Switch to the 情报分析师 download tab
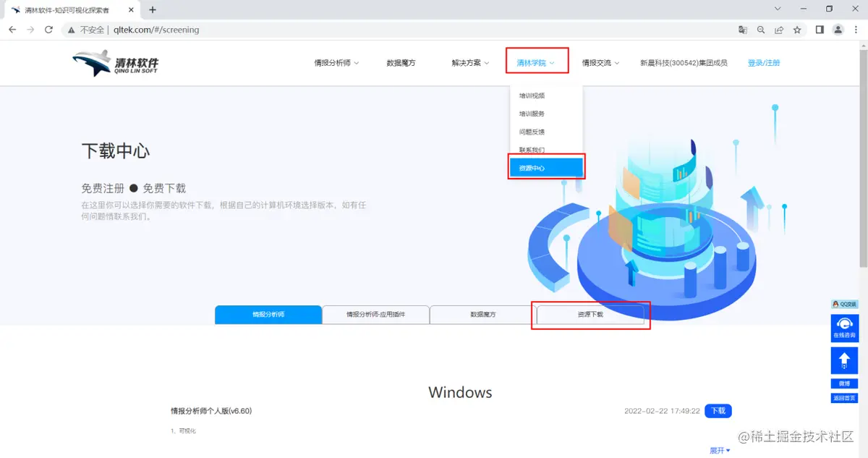Viewport: 868px width, 458px height. coord(268,315)
